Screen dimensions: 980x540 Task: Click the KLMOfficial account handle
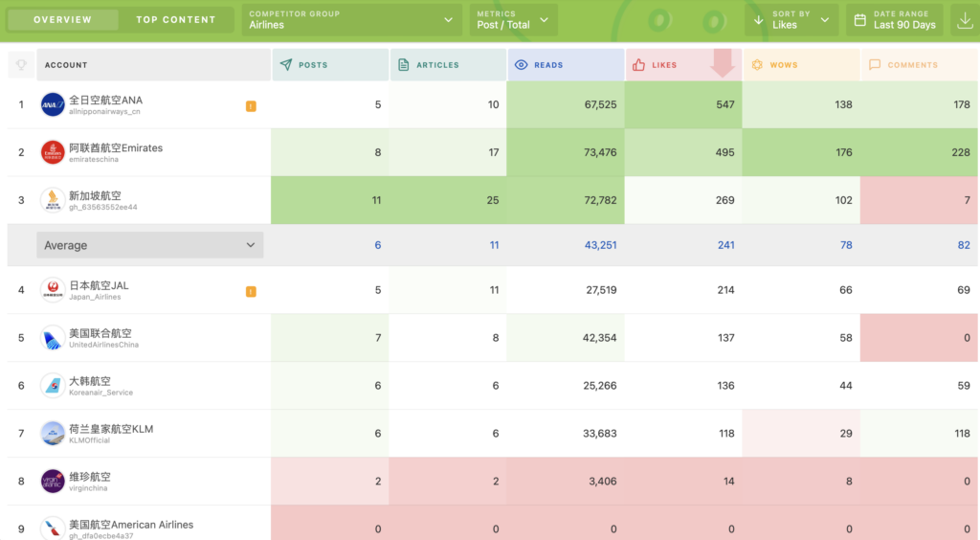89,440
